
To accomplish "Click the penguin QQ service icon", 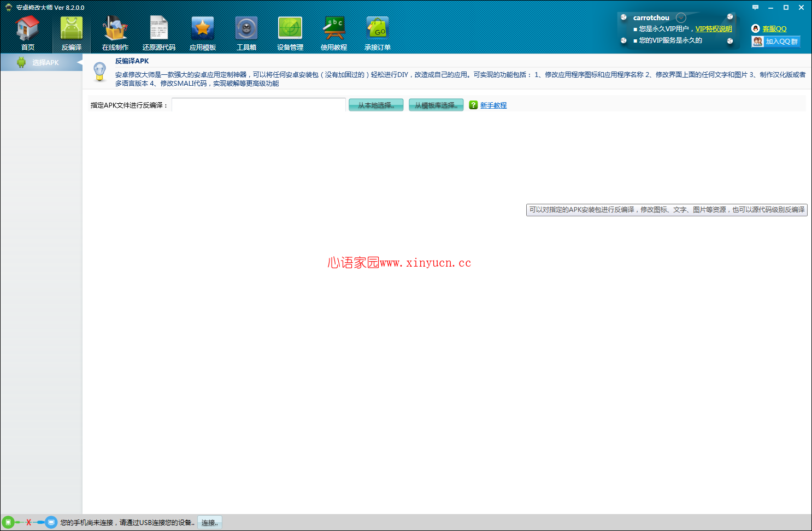I will point(756,29).
